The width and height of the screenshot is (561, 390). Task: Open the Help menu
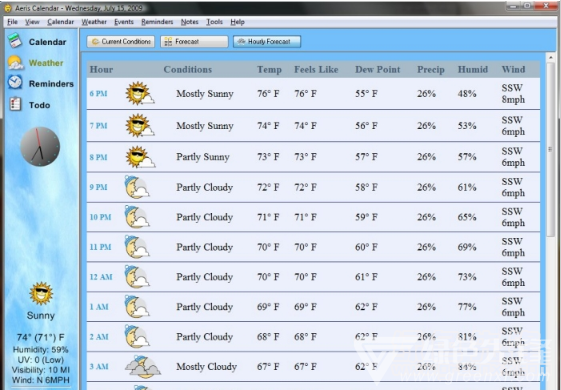point(237,22)
